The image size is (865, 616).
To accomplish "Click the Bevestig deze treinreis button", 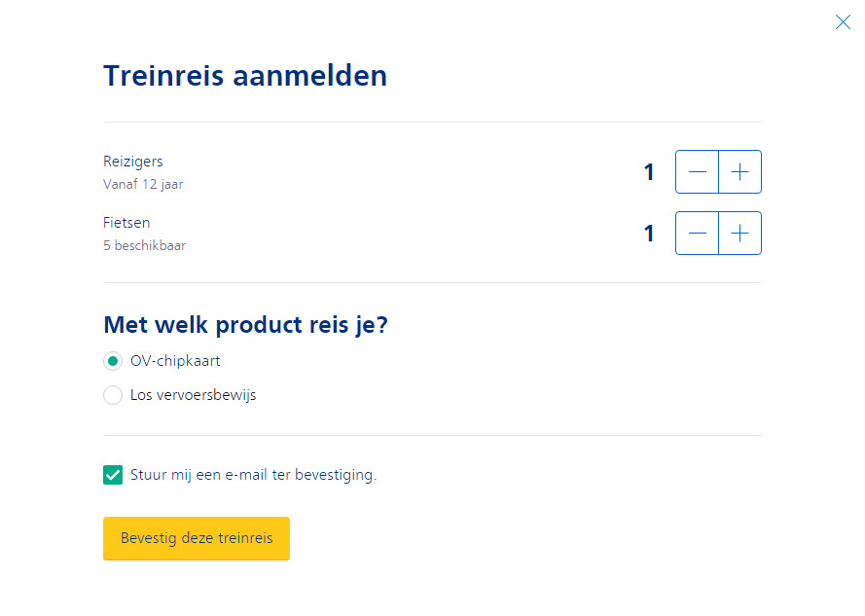I will 197,538.
